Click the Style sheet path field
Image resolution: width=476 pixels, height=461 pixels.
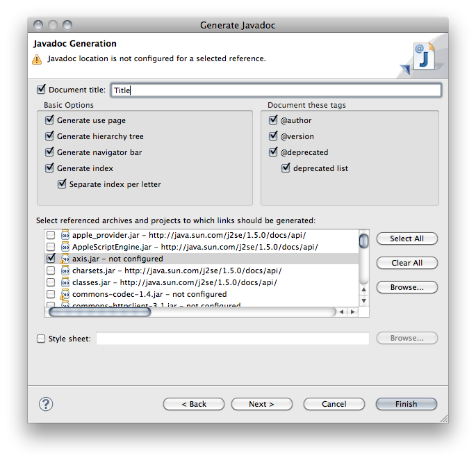tap(233, 339)
